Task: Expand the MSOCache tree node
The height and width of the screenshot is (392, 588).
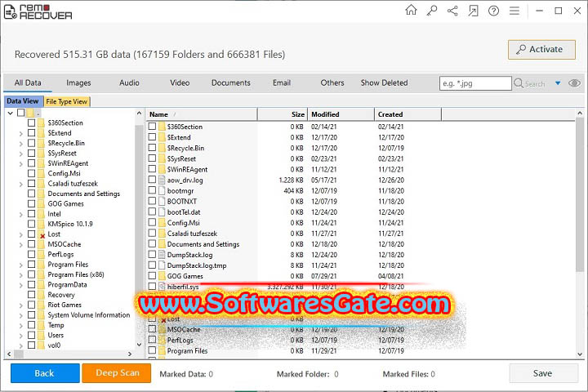Action: coord(21,244)
